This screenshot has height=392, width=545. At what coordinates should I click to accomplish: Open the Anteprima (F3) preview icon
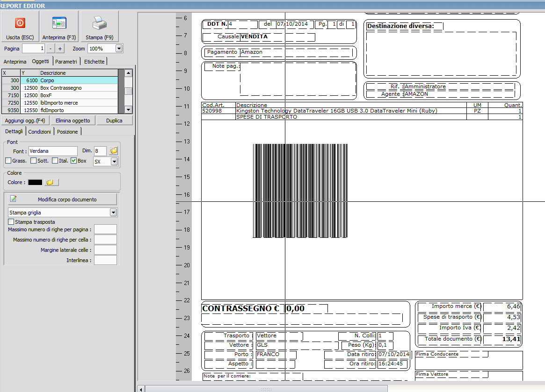(59, 23)
